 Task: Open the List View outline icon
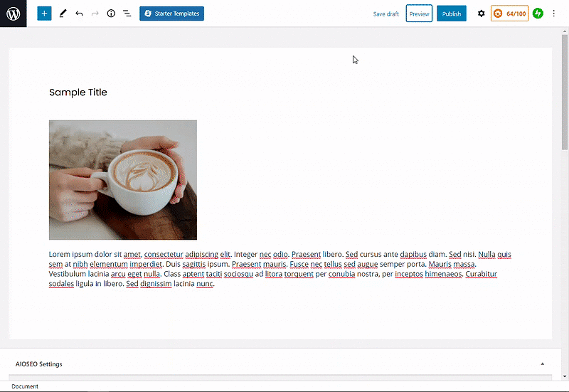point(127,14)
